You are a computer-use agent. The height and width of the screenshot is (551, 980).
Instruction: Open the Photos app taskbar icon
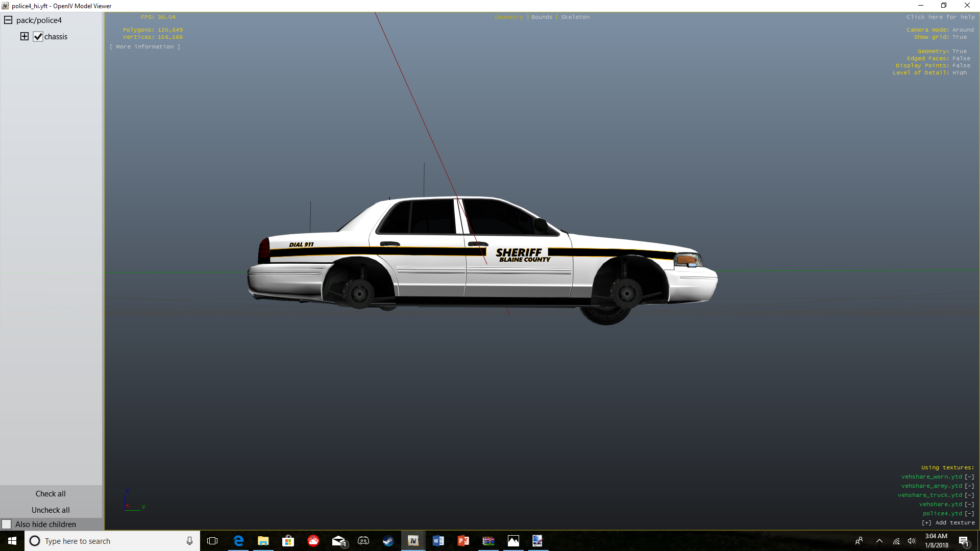pyautogui.click(x=513, y=541)
